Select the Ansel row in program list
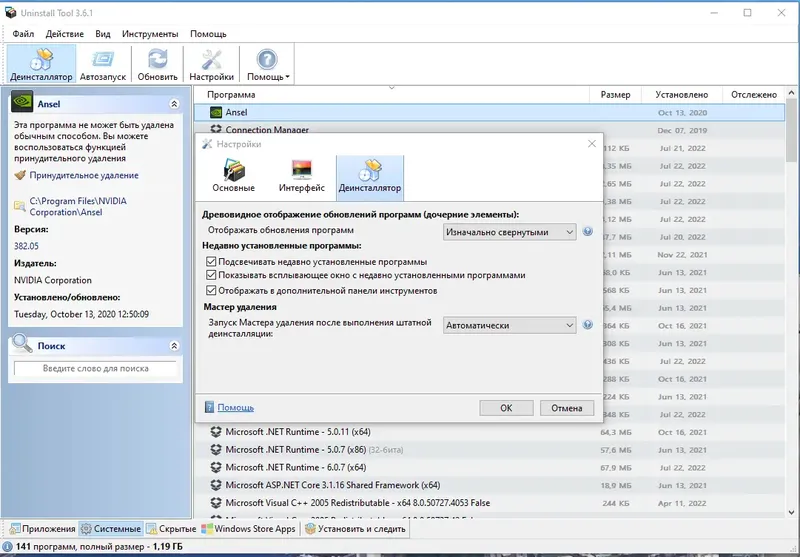 point(489,112)
